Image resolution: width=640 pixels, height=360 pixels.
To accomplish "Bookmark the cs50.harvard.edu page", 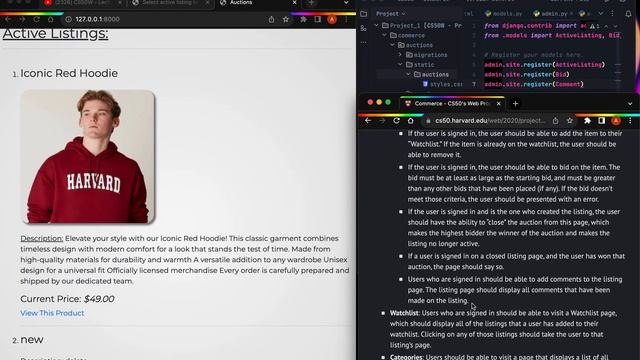I will point(570,121).
